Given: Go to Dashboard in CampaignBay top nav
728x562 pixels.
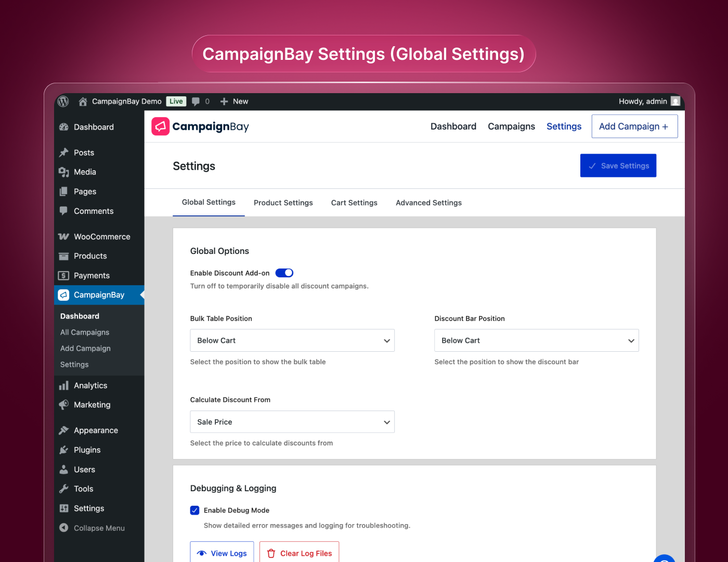Looking at the screenshot, I should tap(453, 126).
